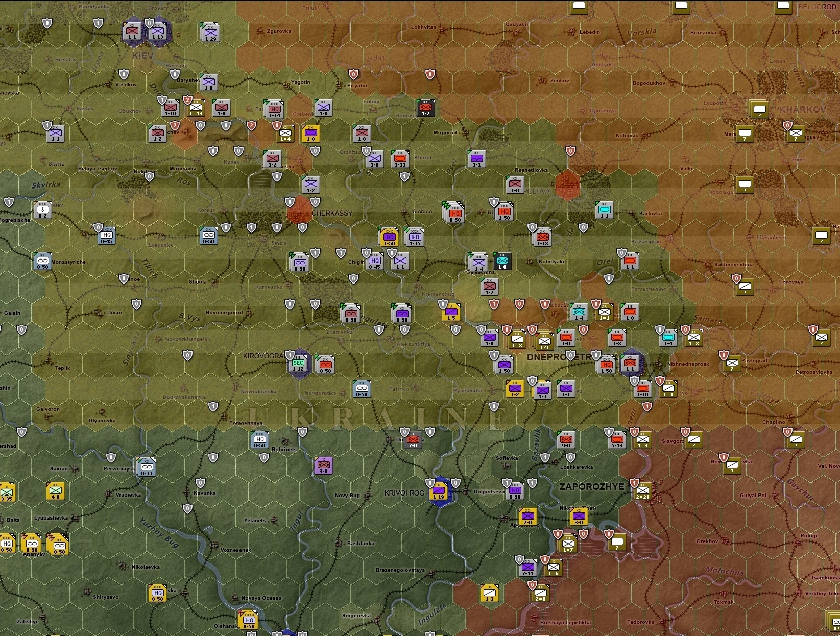
Task: Select the yellow 4-0 counter near Vradievka
Action: tap(56, 491)
